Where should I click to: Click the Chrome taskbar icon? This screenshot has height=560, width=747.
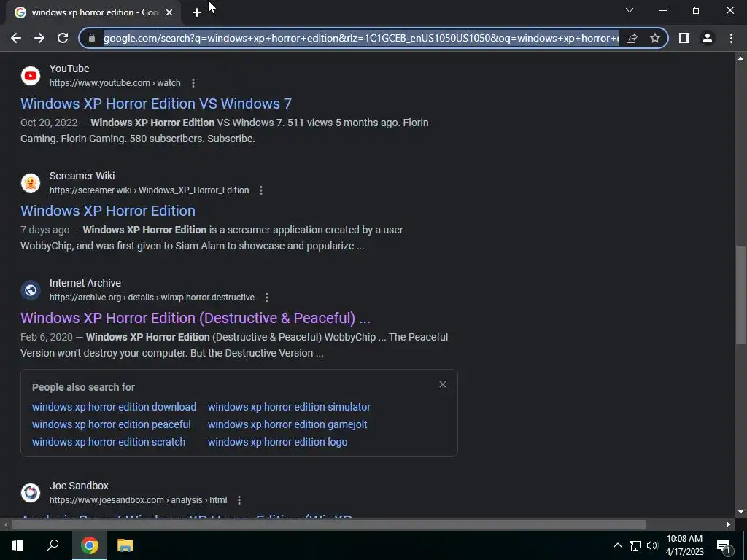[90, 545]
